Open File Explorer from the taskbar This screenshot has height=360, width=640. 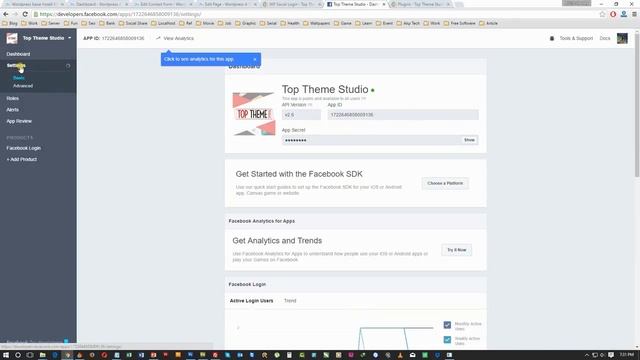(42, 355)
